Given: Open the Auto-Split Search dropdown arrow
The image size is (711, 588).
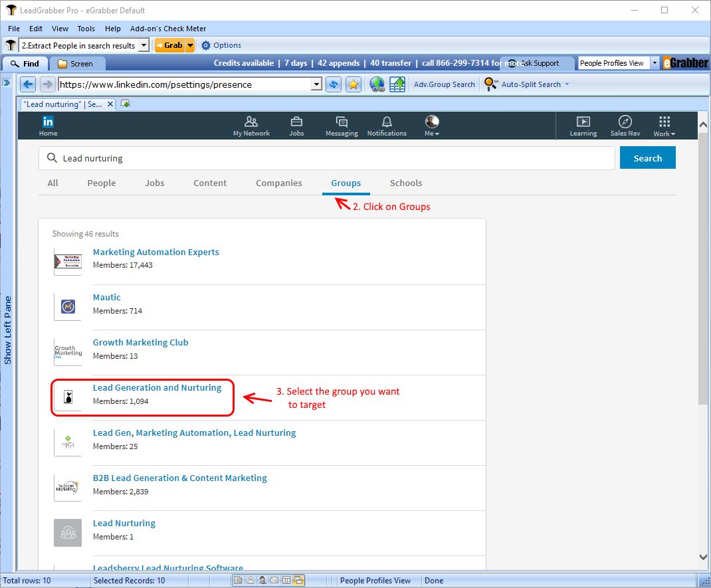Looking at the screenshot, I should click(x=567, y=84).
